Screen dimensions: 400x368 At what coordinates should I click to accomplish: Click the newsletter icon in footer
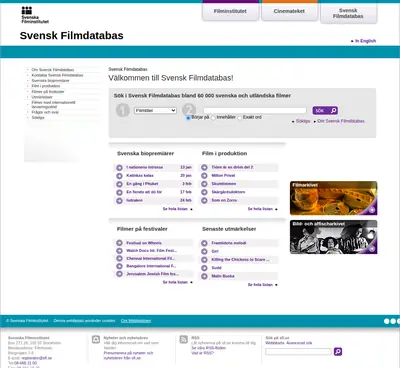coord(96,340)
